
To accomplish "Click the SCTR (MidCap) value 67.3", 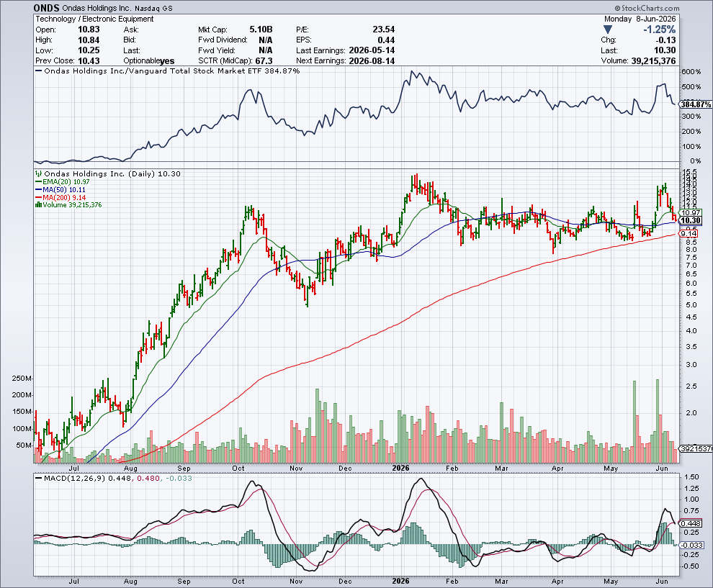I will pyautogui.click(x=264, y=60).
